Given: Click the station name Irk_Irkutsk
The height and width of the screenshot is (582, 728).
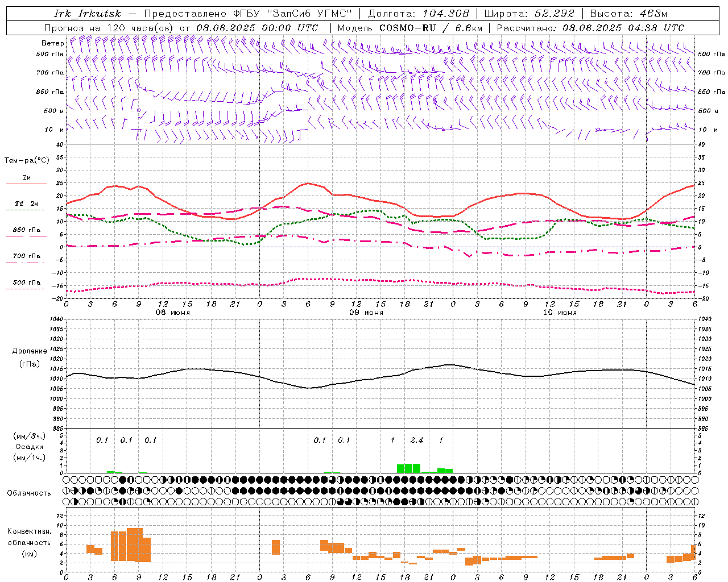Looking at the screenshot, I should (x=88, y=14).
